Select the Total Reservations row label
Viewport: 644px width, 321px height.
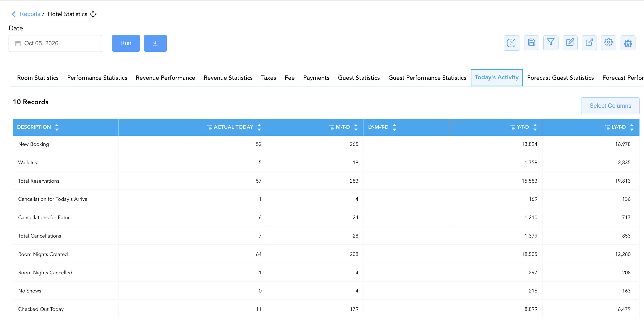[39, 181]
